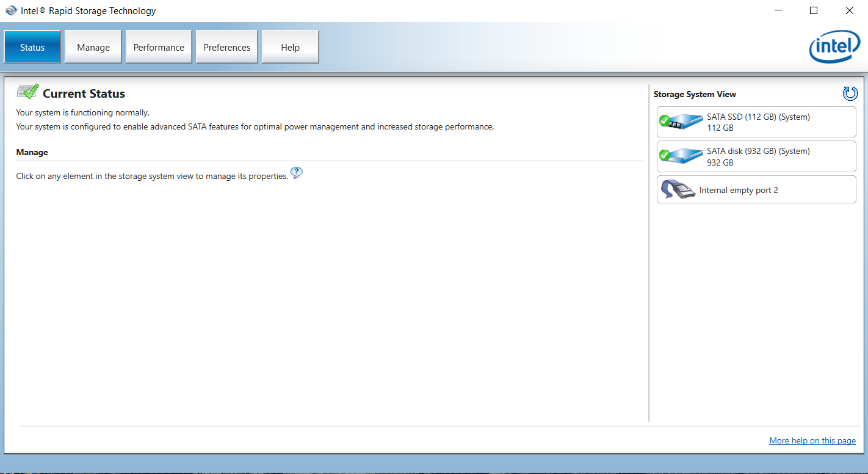
Task: Click the 'Current Status' heading
Action: coord(84,93)
